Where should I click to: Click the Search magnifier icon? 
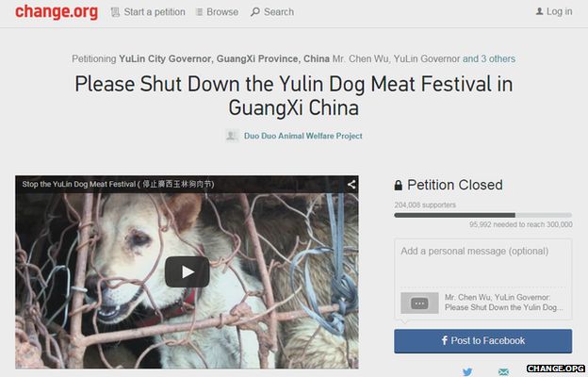coord(255,12)
